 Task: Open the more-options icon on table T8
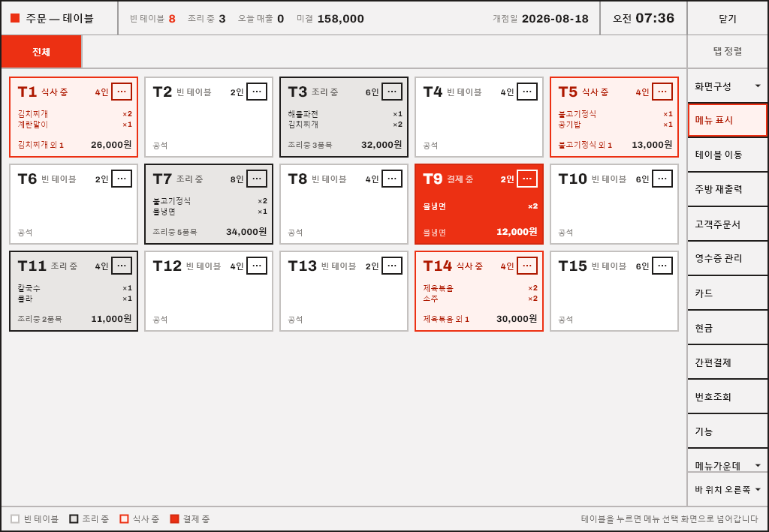[x=392, y=179]
